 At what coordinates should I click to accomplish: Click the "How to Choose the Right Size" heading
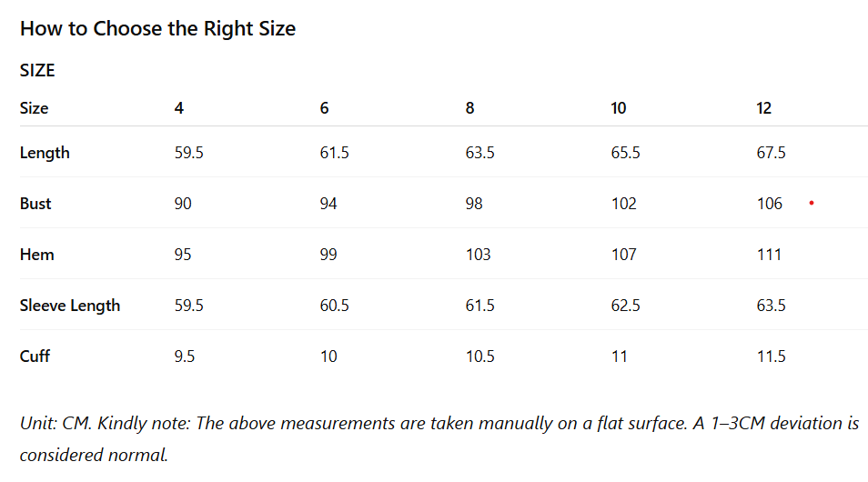(x=157, y=28)
